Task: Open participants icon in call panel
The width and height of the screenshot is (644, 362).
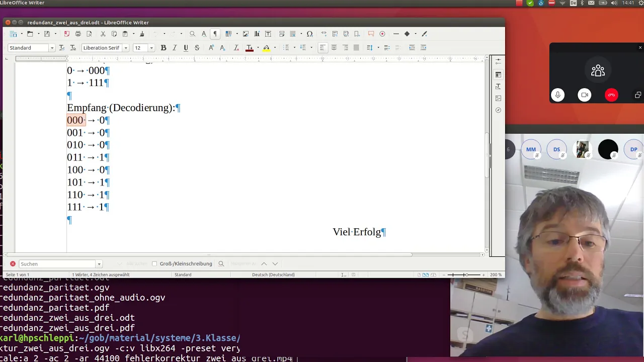Action: (598, 71)
